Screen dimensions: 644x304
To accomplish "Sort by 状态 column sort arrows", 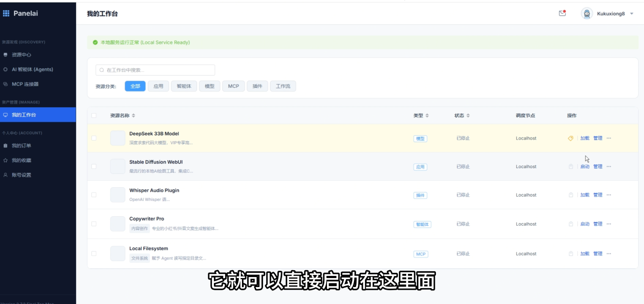I will 468,115.
